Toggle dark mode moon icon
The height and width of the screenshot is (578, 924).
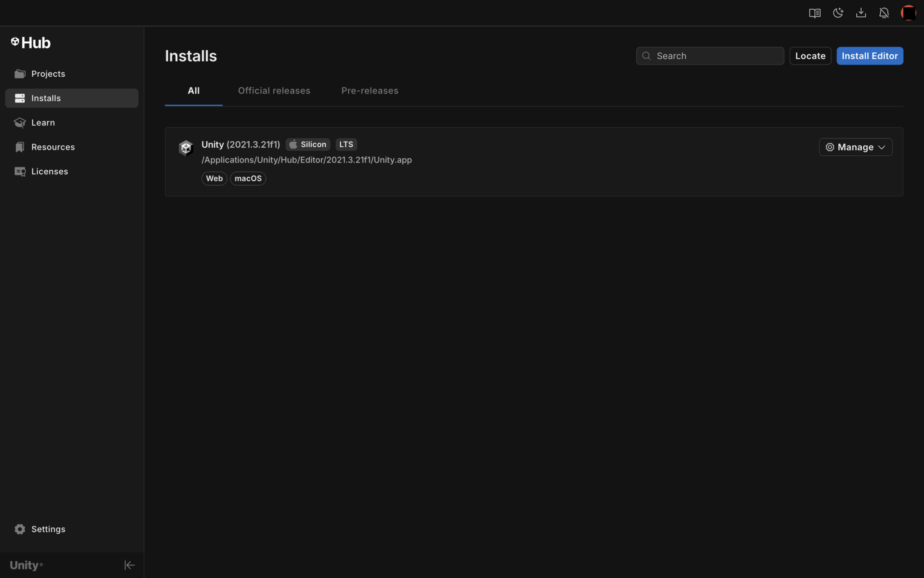point(838,13)
